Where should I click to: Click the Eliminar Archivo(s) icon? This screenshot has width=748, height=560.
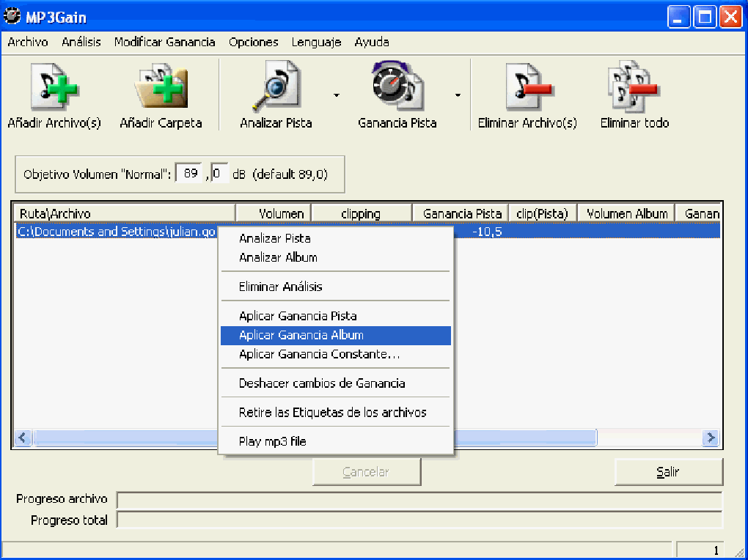click(529, 88)
